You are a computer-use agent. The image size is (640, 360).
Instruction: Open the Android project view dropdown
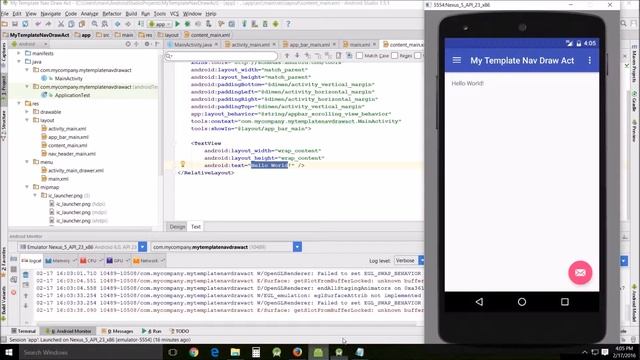click(30, 44)
